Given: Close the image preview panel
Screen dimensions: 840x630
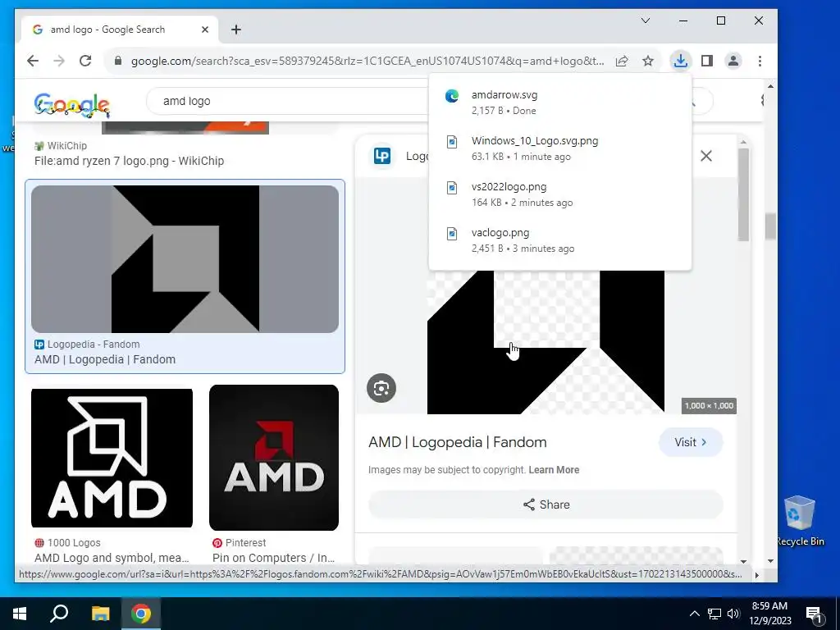Looking at the screenshot, I should tap(706, 156).
